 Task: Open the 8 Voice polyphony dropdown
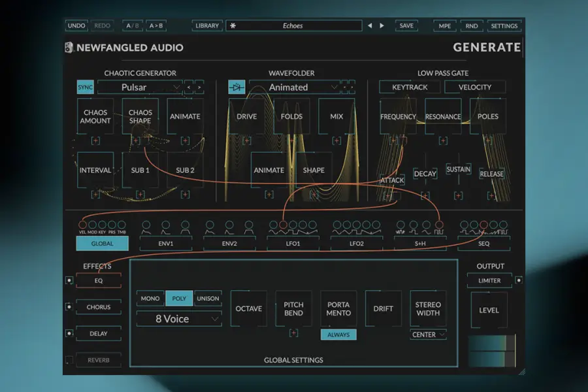point(179,319)
